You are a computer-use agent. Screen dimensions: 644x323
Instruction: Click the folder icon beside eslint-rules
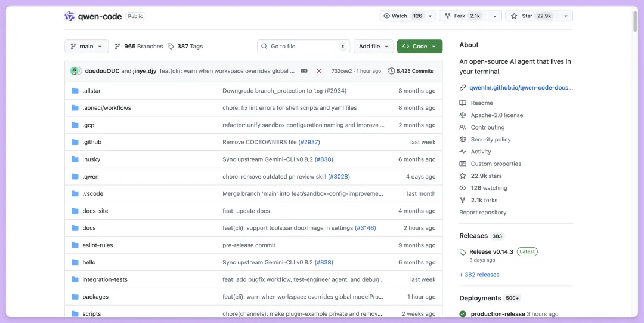(x=75, y=245)
